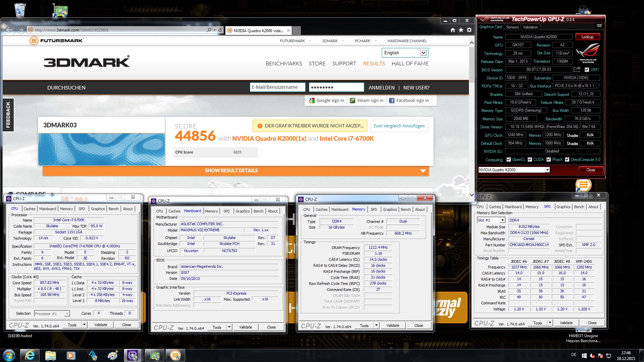Toggle the UEFI checkbox in GPU-Z
Screen dimensions: 644x362
tap(587, 70)
